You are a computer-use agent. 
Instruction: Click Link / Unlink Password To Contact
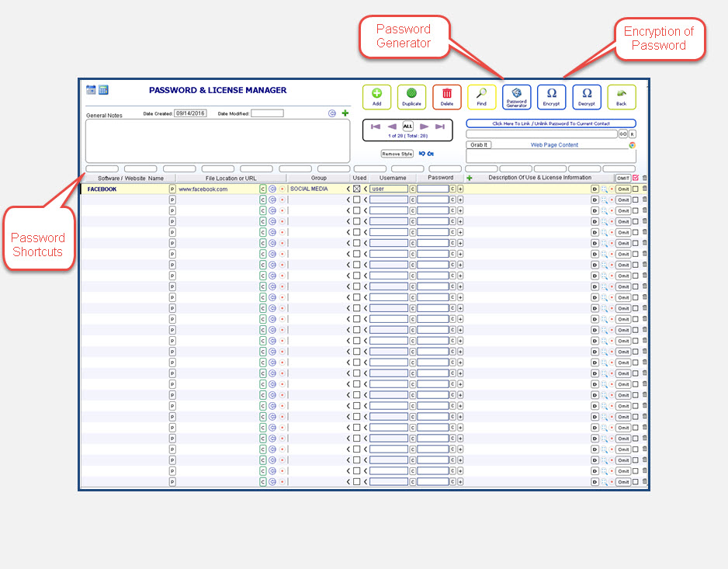point(551,123)
